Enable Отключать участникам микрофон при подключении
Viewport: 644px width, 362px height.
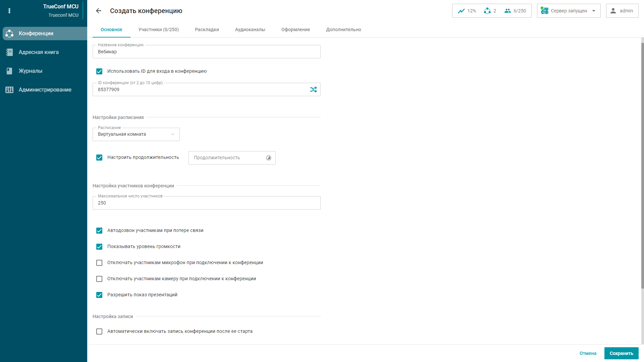tap(99, 263)
